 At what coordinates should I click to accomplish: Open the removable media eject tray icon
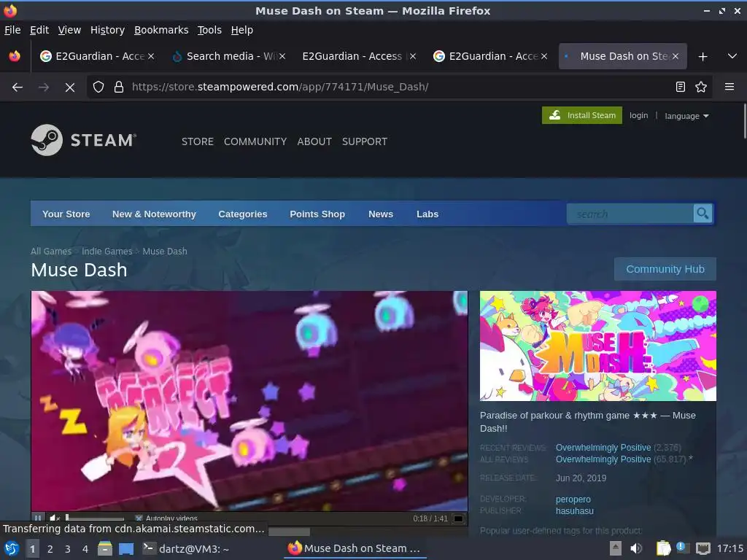[x=616, y=548]
